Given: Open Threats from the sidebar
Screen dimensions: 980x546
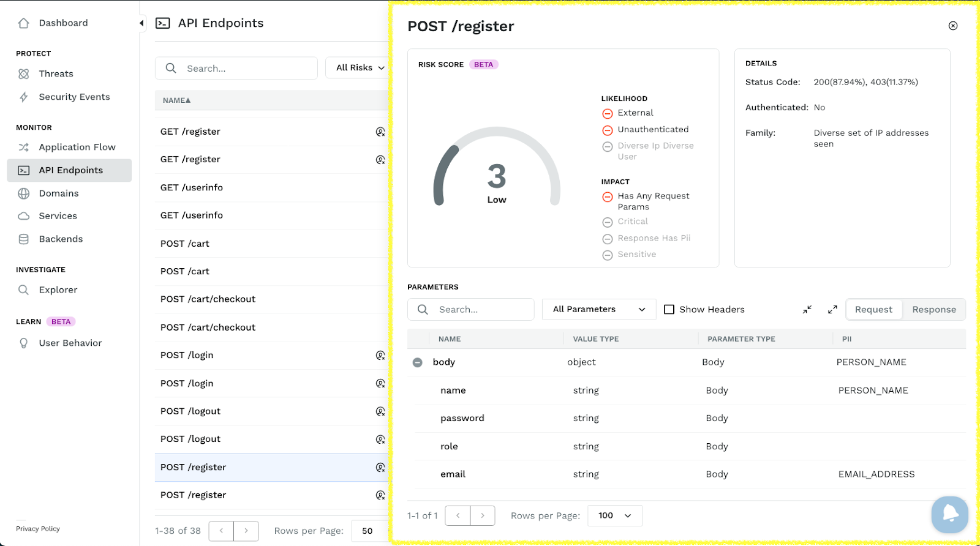Looking at the screenshot, I should 56,73.
